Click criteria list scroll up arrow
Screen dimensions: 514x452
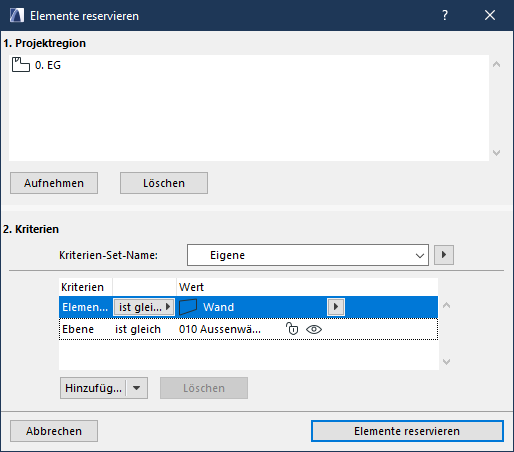click(446, 305)
